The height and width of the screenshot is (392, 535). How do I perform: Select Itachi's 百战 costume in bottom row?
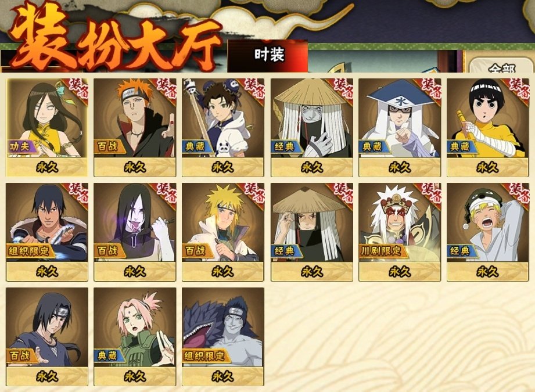coord(46,337)
